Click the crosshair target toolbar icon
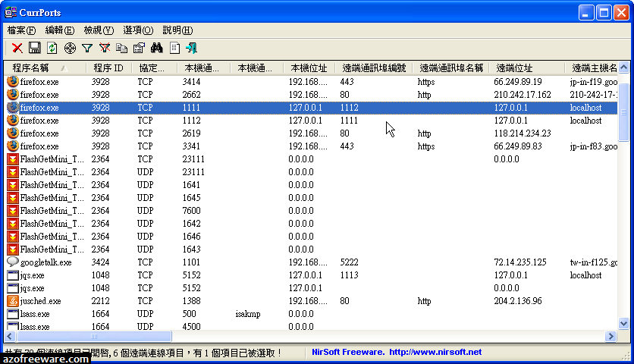 click(x=70, y=48)
